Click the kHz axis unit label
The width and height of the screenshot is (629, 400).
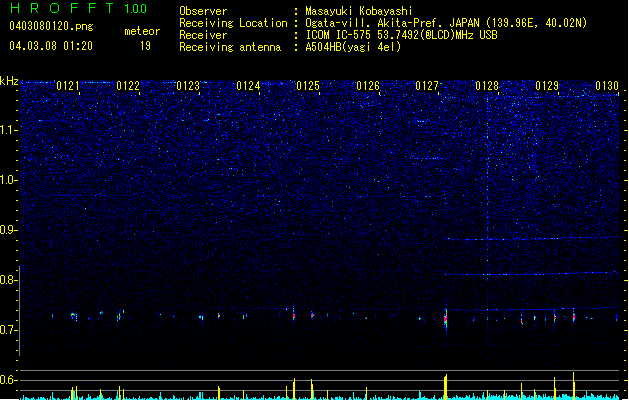[9, 81]
